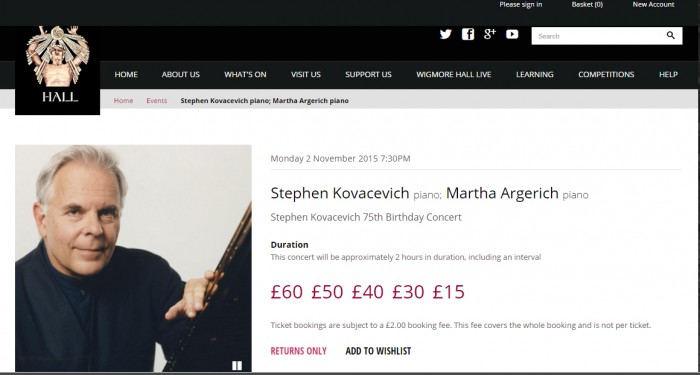Open the Wigmore Hall Live menu
The height and width of the screenshot is (375, 700).
pos(454,75)
